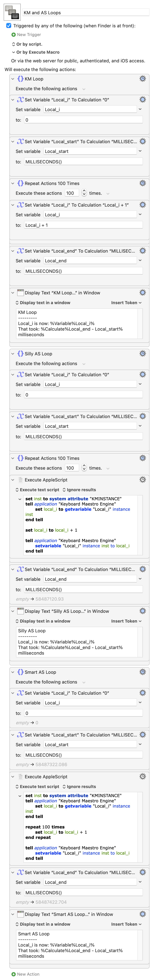Open 'Display text in a window' popup in KM Loop
The height and width of the screenshot is (980, 153).
tap(43, 303)
